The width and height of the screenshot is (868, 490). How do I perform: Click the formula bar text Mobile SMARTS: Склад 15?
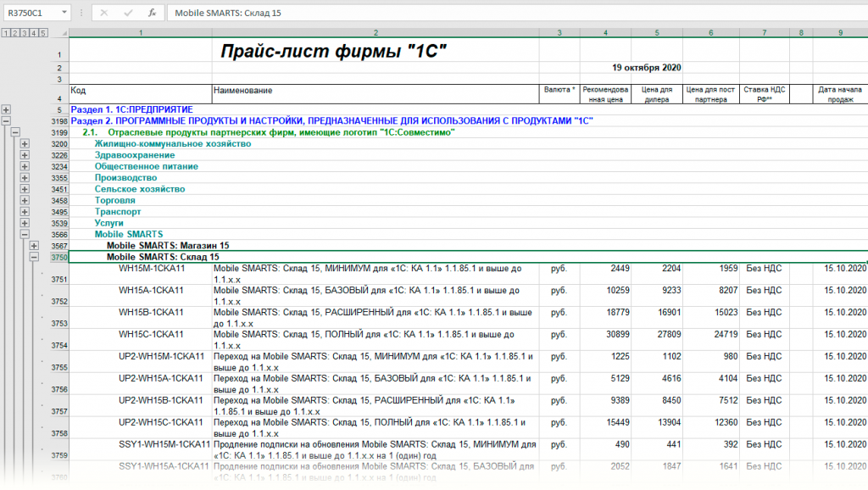pyautogui.click(x=228, y=13)
